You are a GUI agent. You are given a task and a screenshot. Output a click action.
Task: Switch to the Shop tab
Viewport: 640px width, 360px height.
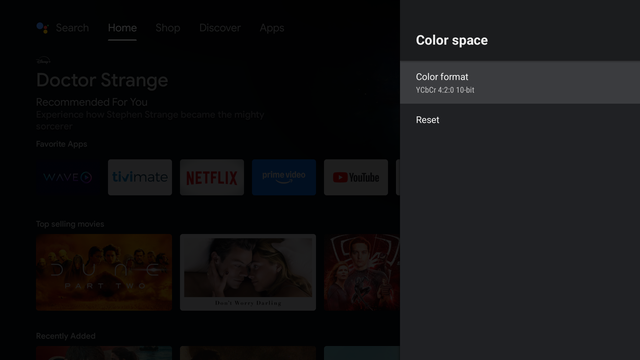[168, 28]
